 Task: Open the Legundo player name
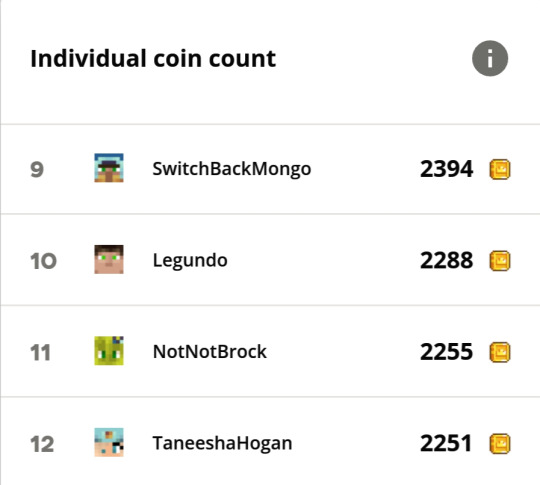[190, 261]
